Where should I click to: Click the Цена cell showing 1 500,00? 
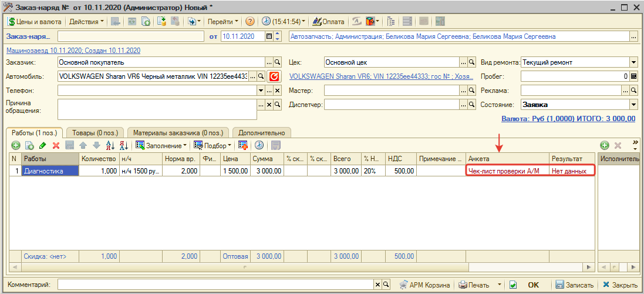[x=235, y=171]
